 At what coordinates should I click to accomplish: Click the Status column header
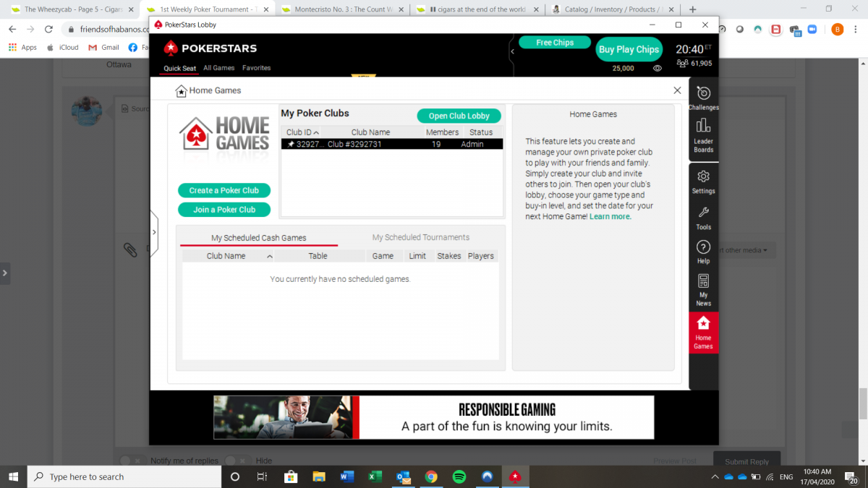coord(481,132)
